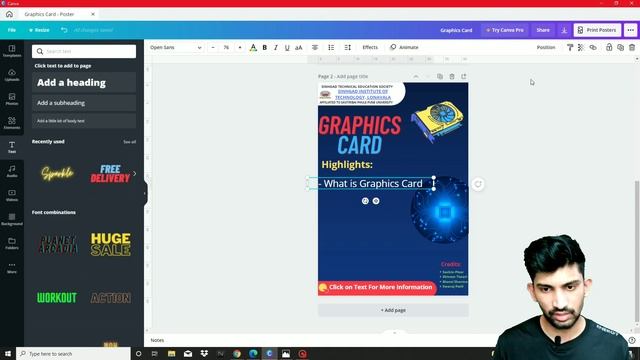Viewport: 640px width, 360px height.
Task: Click in the Search text field
Action: (84, 51)
